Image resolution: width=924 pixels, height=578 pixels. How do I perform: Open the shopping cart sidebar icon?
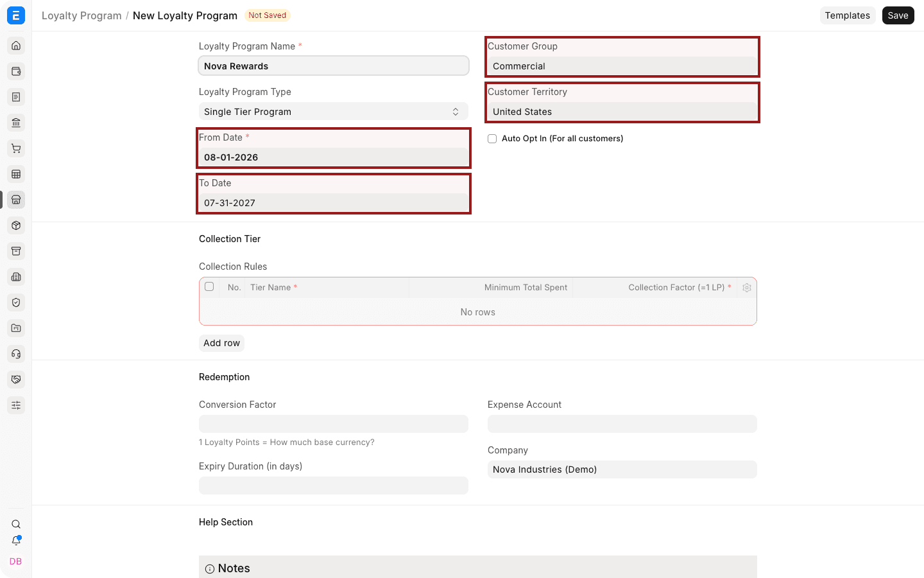[x=16, y=148]
